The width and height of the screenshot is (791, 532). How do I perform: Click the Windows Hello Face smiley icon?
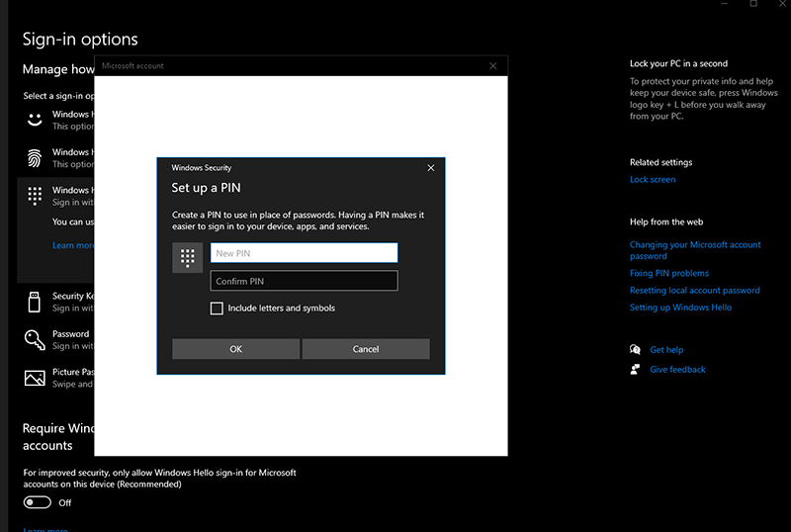[x=35, y=120]
